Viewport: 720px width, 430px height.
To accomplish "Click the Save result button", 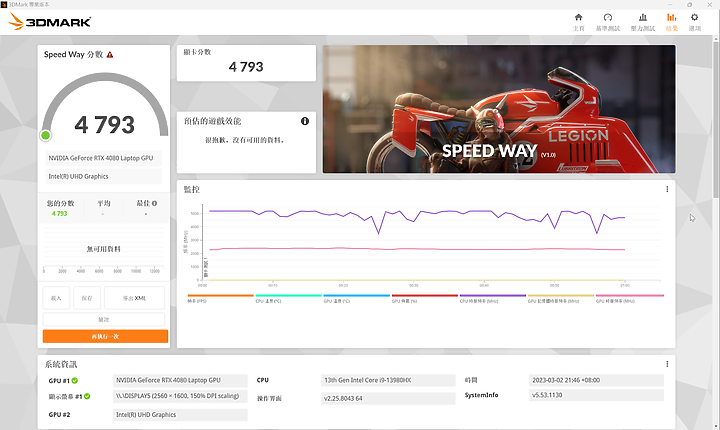I will click(x=87, y=298).
